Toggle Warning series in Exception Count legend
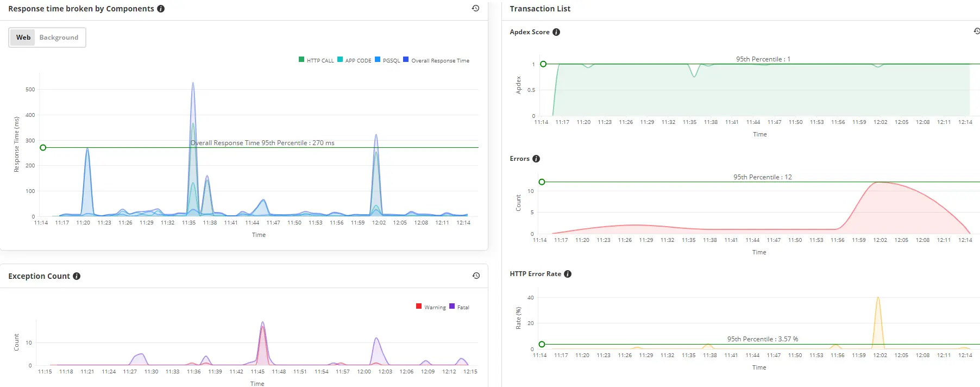Viewport: 980px width, 387px height. tap(431, 307)
